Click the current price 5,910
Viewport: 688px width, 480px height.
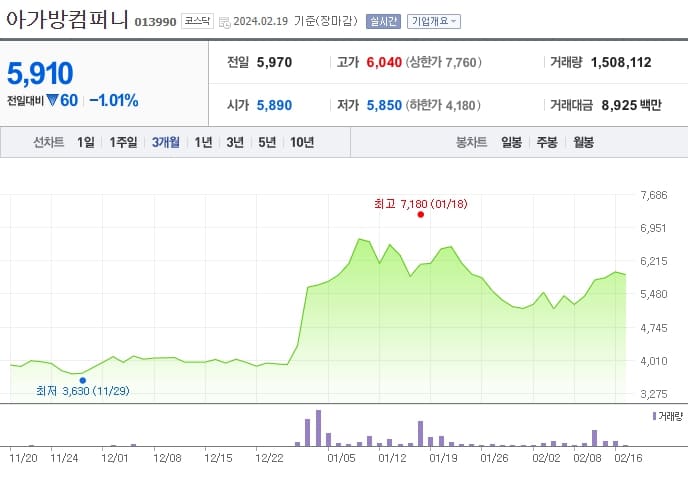(x=40, y=73)
